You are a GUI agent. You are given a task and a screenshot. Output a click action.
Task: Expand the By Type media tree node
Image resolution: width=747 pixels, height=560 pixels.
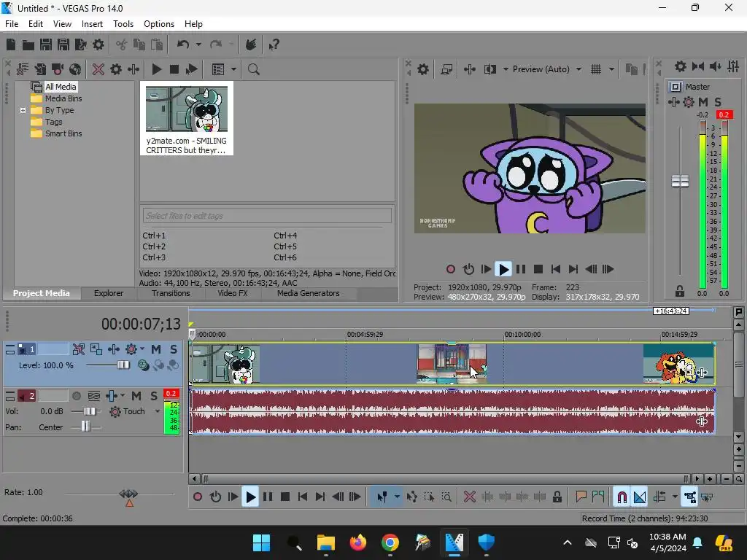tap(23, 111)
